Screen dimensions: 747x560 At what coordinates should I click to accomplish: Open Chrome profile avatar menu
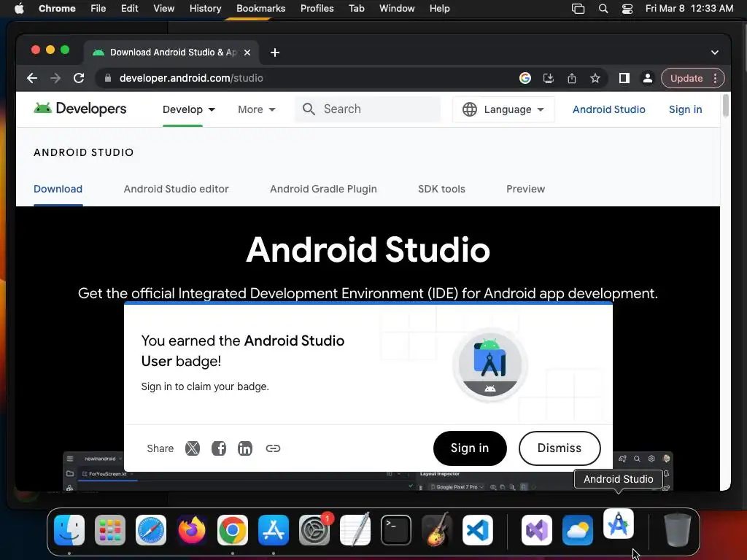pos(648,78)
